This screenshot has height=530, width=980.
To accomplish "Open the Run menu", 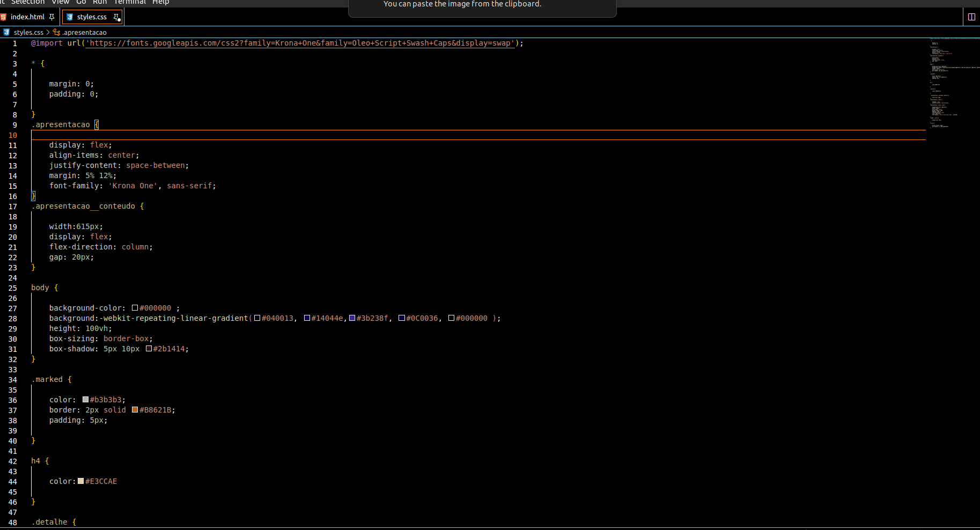I will pyautogui.click(x=100, y=2).
